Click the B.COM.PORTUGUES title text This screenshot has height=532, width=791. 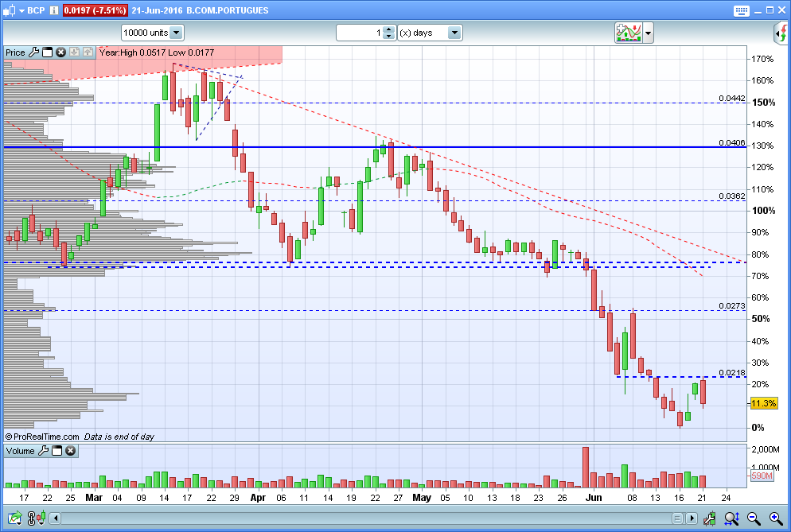click(228, 10)
